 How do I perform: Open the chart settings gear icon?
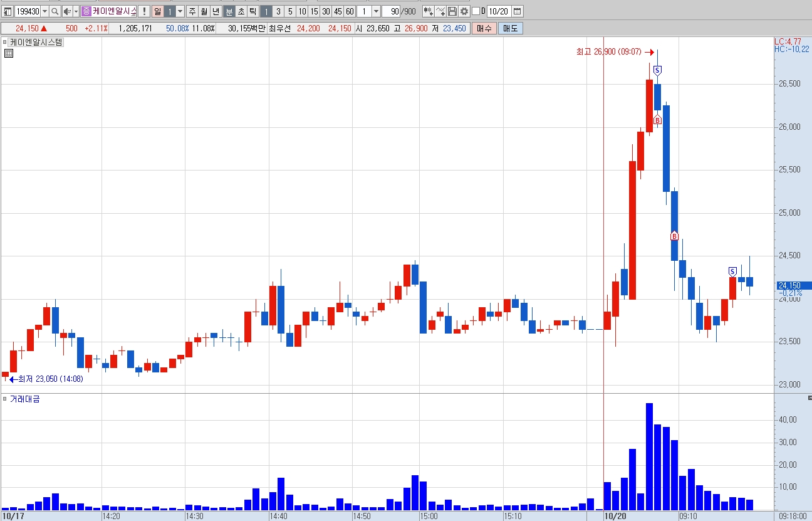point(464,11)
